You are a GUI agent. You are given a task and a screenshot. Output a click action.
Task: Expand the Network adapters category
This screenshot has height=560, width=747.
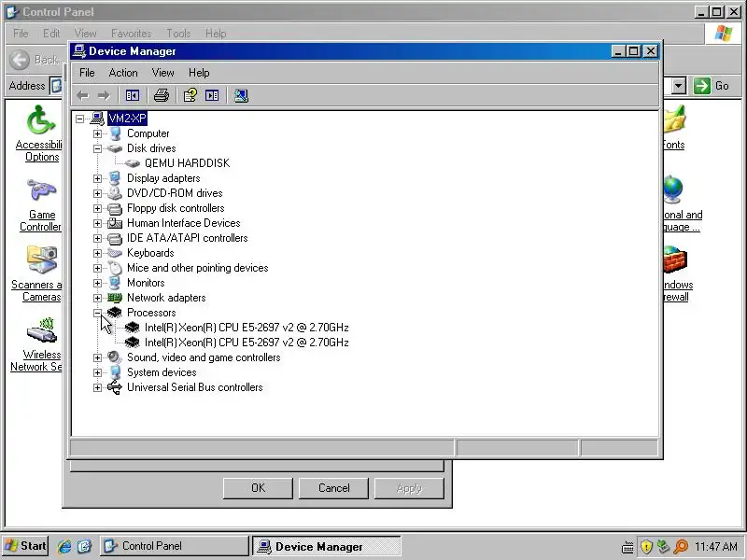coord(97,298)
